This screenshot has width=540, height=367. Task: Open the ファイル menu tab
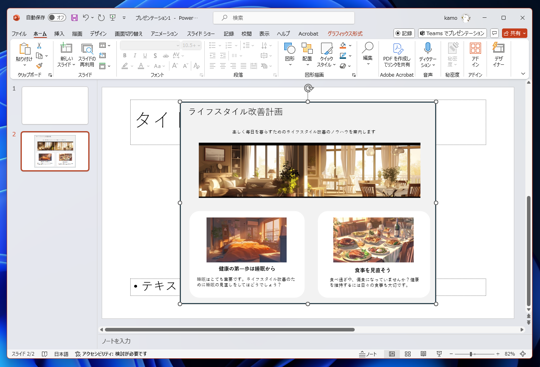coord(19,33)
